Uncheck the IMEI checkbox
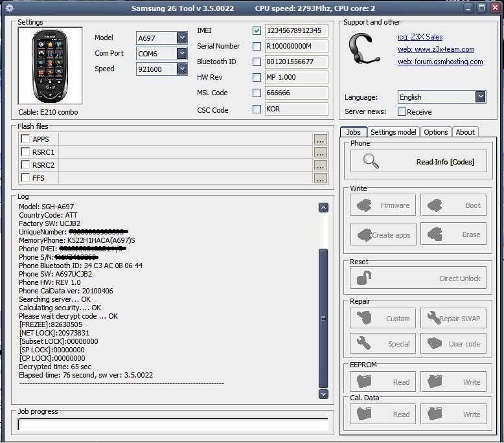Image resolution: width=504 pixels, height=443 pixels. 257,30
